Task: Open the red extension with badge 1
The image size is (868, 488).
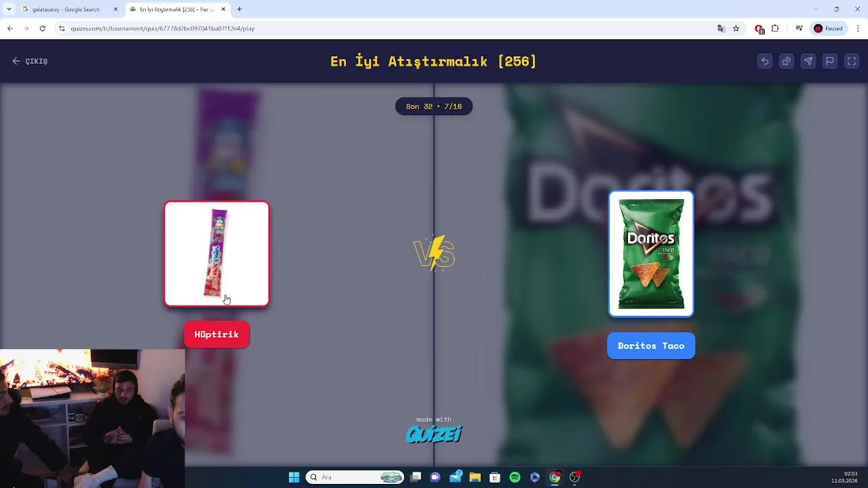Action: [x=759, y=28]
